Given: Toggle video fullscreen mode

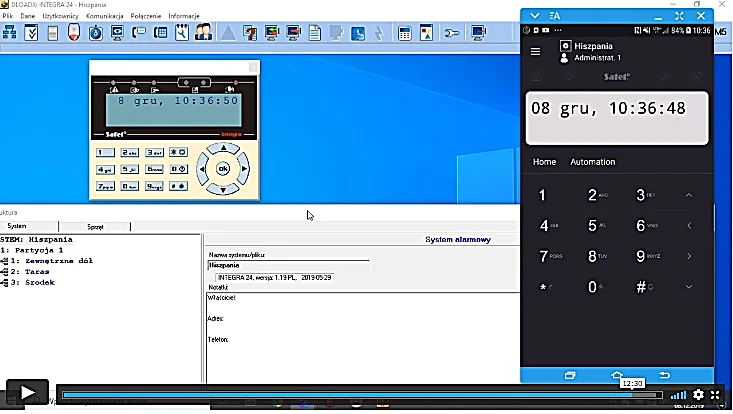Looking at the screenshot, I should (715, 395).
